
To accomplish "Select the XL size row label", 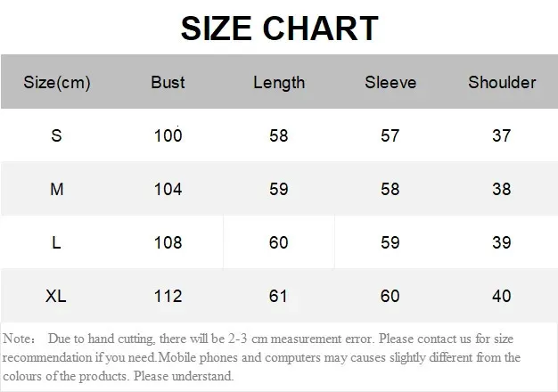I will [56, 296].
